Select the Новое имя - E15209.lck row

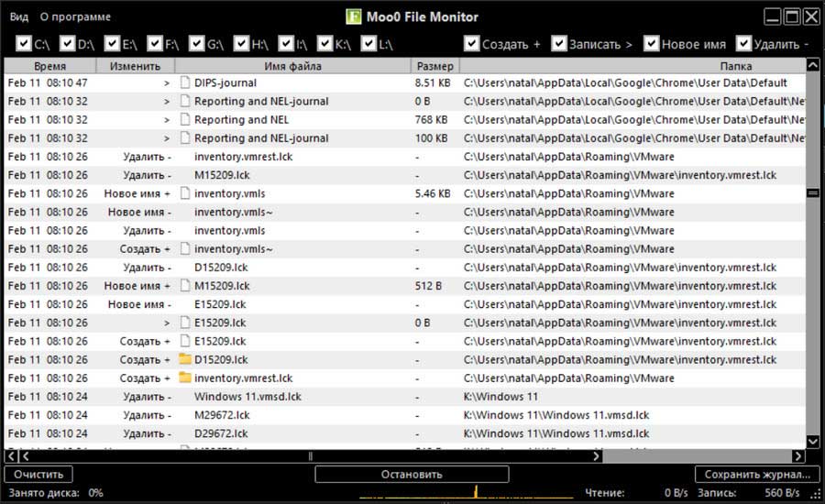pos(404,304)
